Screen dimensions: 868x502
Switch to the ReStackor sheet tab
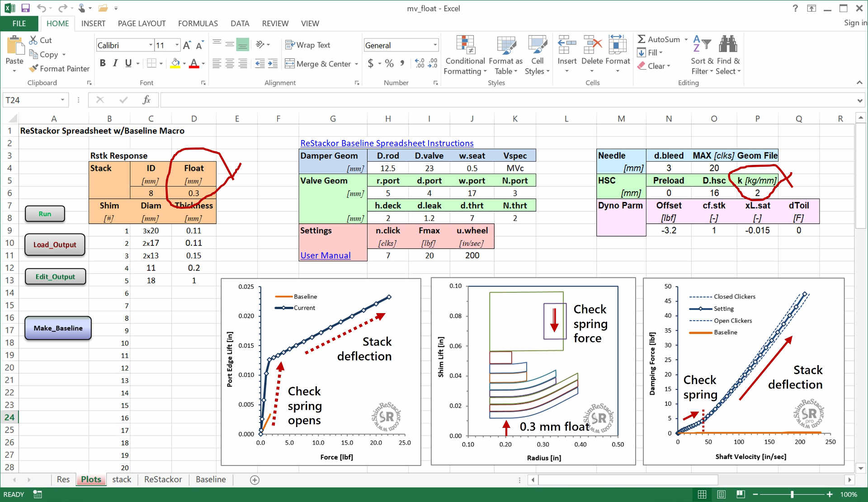163,479
